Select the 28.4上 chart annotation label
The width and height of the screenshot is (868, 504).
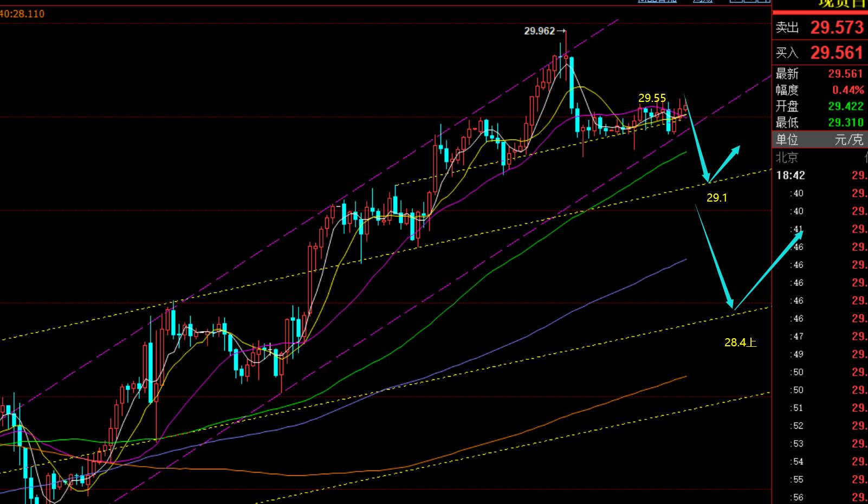(740, 342)
